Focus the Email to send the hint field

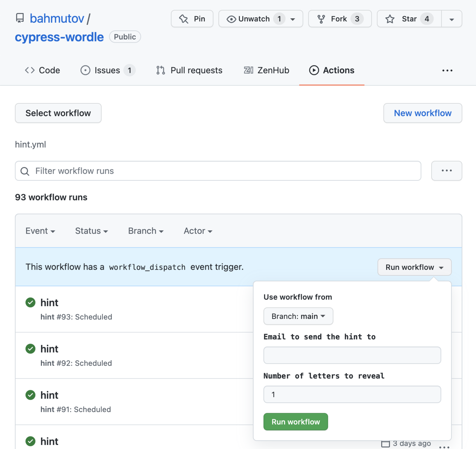click(352, 355)
